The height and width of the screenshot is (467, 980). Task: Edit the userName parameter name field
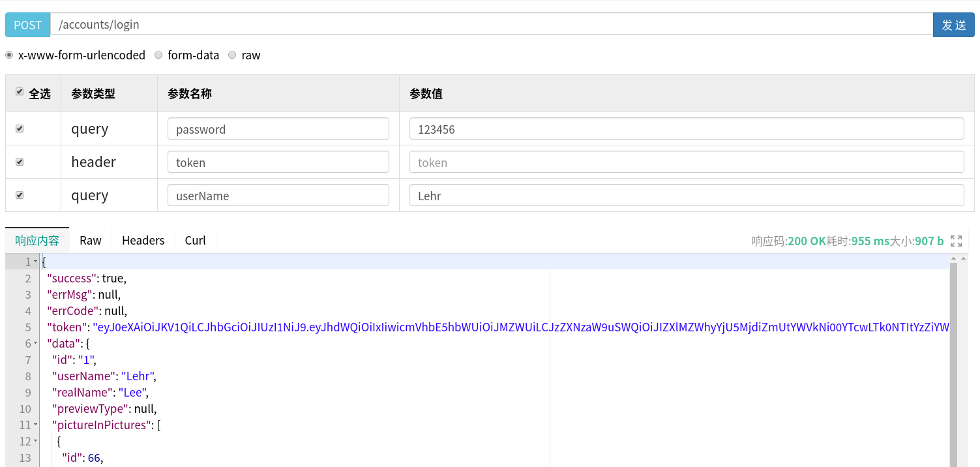[278, 195]
